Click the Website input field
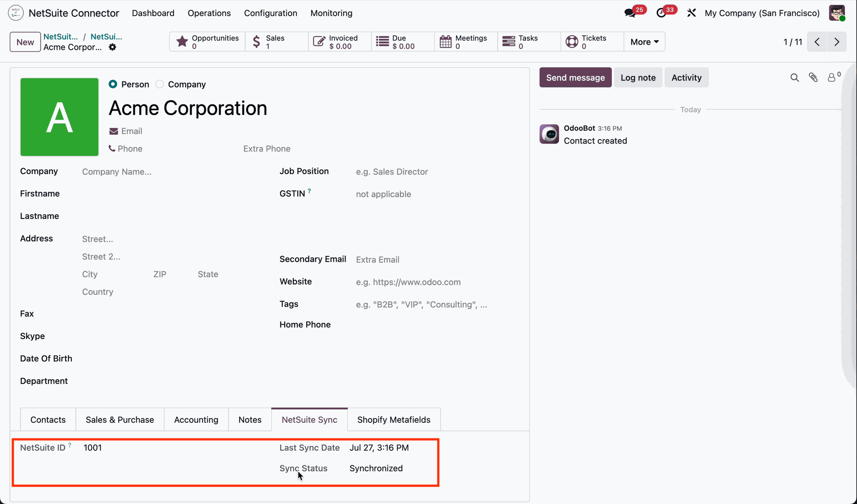The image size is (857, 504). pyautogui.click(x=435, y=282)
